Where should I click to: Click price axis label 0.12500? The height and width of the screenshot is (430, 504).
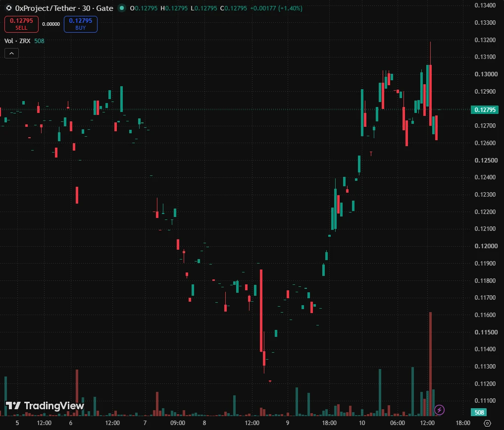coord(486,160)
